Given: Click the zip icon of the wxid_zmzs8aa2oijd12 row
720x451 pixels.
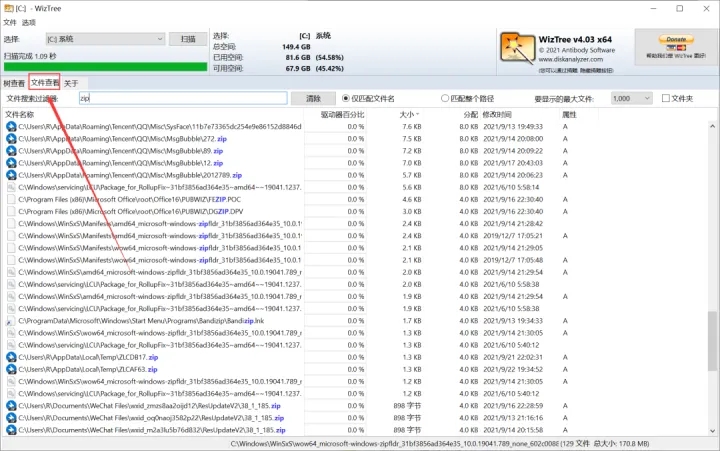Looking at the screenshot, I should click(x=11, y=406).
